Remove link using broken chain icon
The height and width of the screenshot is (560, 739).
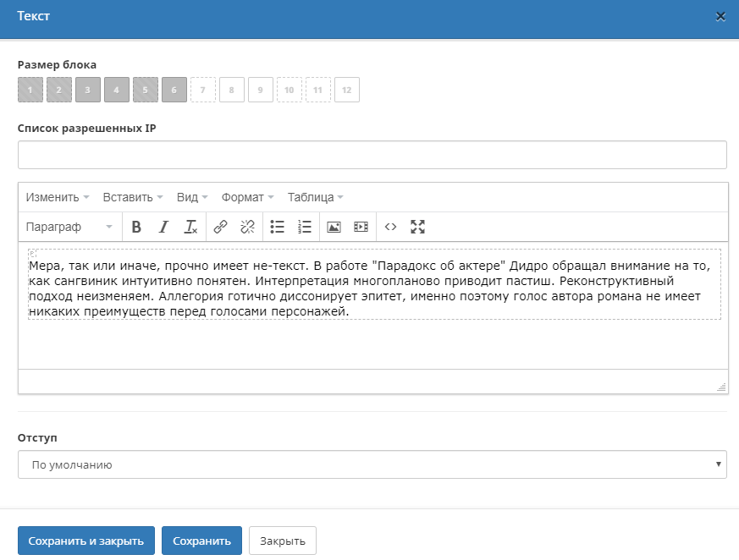[247, 227]
